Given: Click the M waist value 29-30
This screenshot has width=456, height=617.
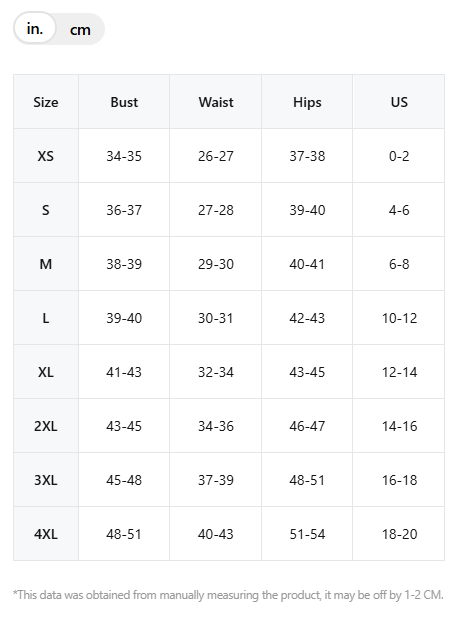Looking at the screenshot, I should click(x=216, y=264).
